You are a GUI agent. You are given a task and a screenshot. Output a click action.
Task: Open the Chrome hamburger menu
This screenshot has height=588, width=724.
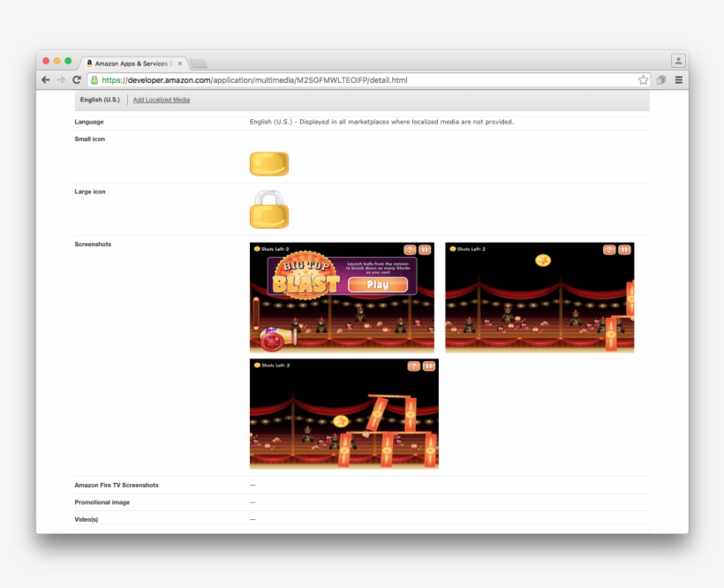pos(678,80)
